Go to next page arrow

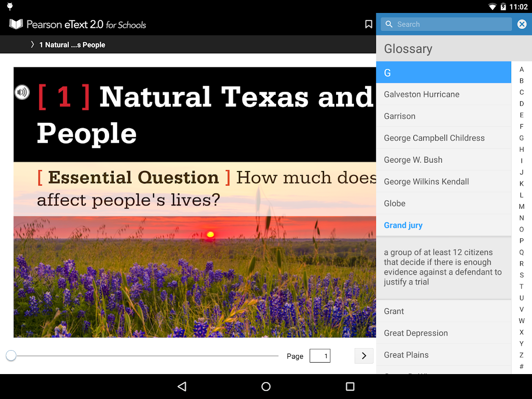pyautogui.click(x=363, y=356)
